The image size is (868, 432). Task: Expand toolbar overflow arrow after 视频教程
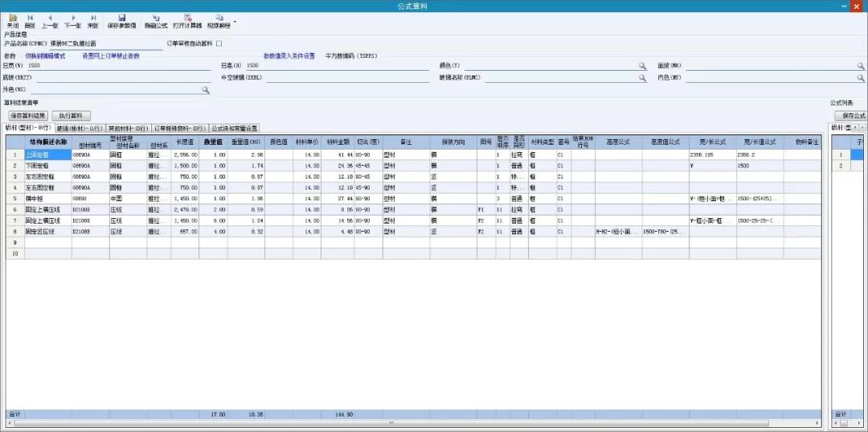(x=235, y=23)
